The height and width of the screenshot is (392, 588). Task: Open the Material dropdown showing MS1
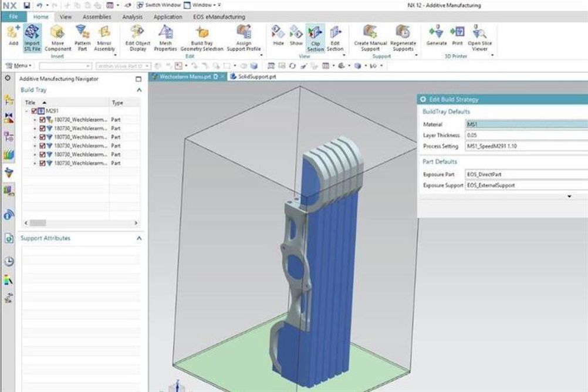click(x=526, y=124)
